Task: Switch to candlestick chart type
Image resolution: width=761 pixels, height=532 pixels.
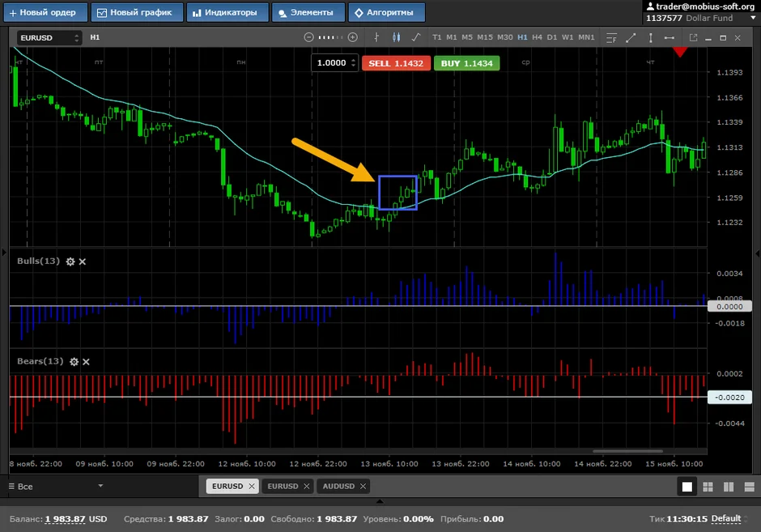Action: 397,37
